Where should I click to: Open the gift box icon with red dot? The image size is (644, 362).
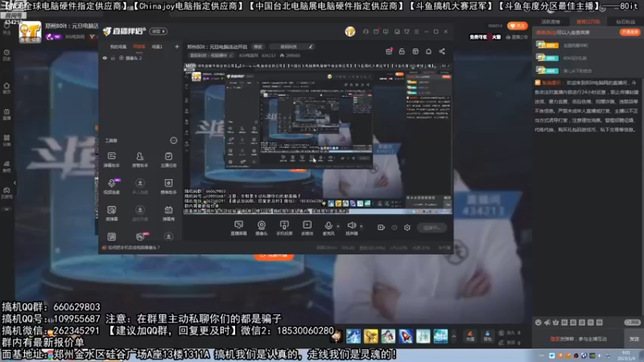tap(389, 51)
